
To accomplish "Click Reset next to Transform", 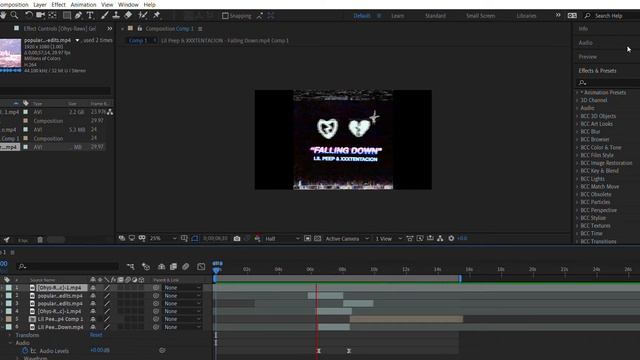I will pos(96,335).
